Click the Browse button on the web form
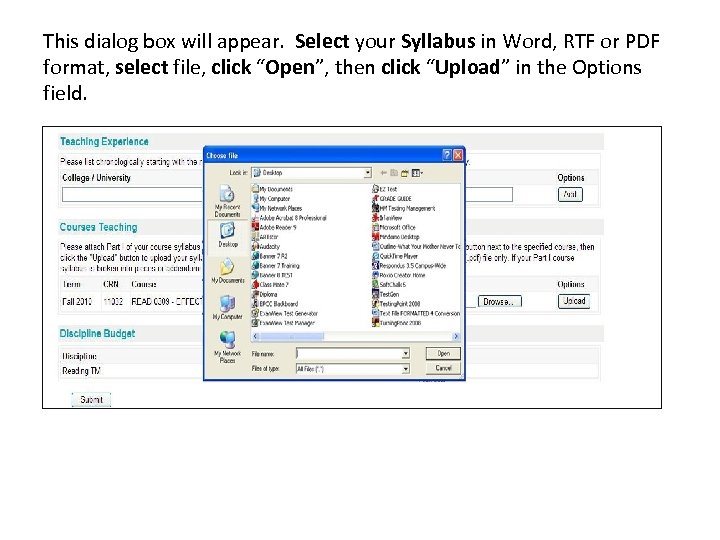720x540 pixels. [500, 302]
